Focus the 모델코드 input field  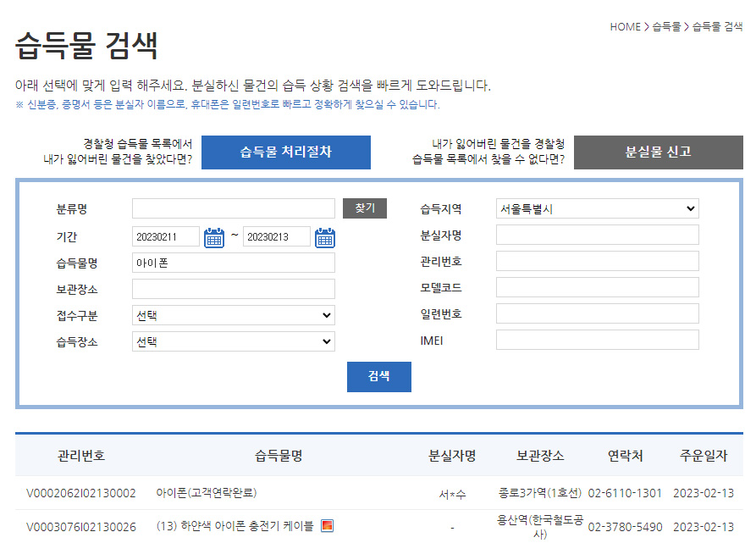click(x=598, y=287)
